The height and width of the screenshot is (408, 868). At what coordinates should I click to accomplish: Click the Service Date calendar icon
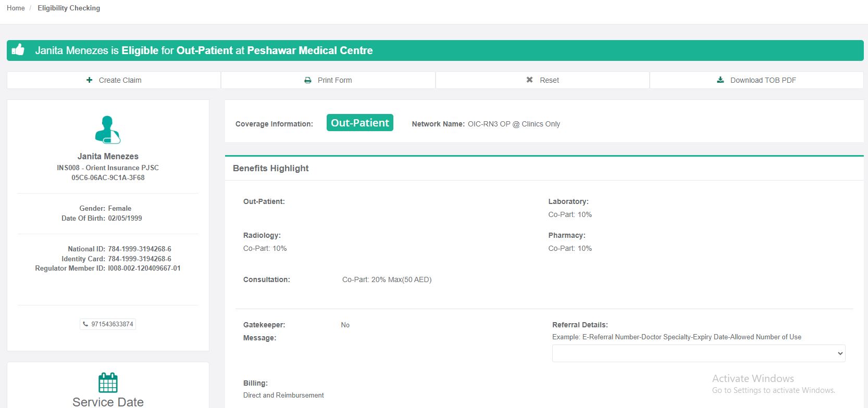[108, 382]
